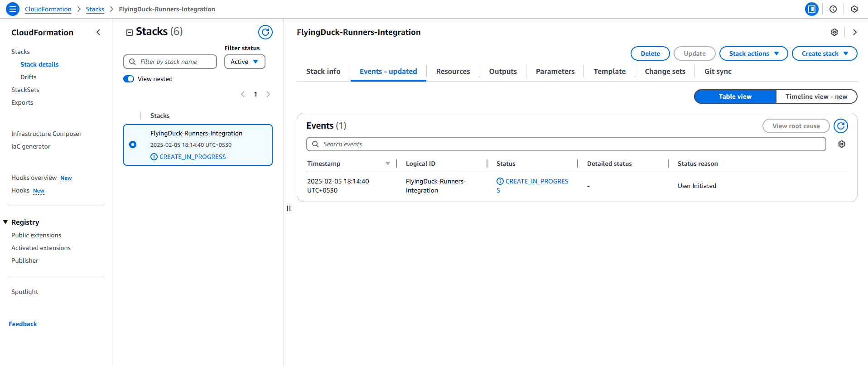
Task: Refresh the Stacks list
Action: 265,32
